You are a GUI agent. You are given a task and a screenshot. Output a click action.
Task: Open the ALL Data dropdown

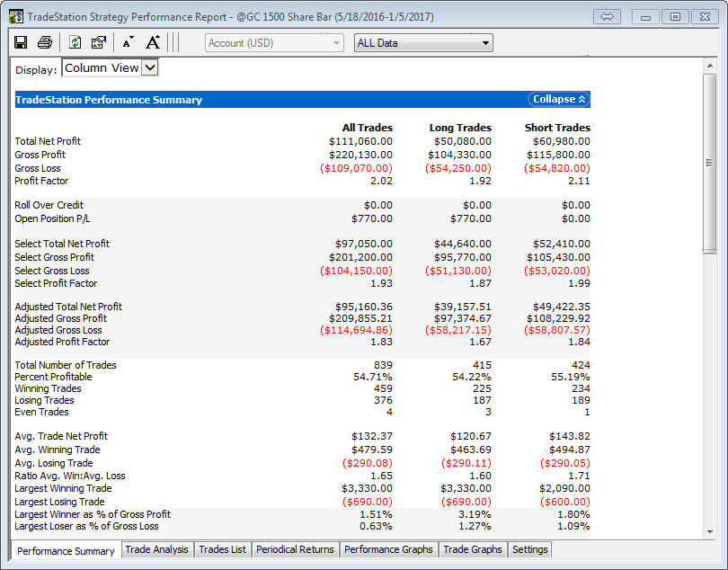(x=422, y=43)
